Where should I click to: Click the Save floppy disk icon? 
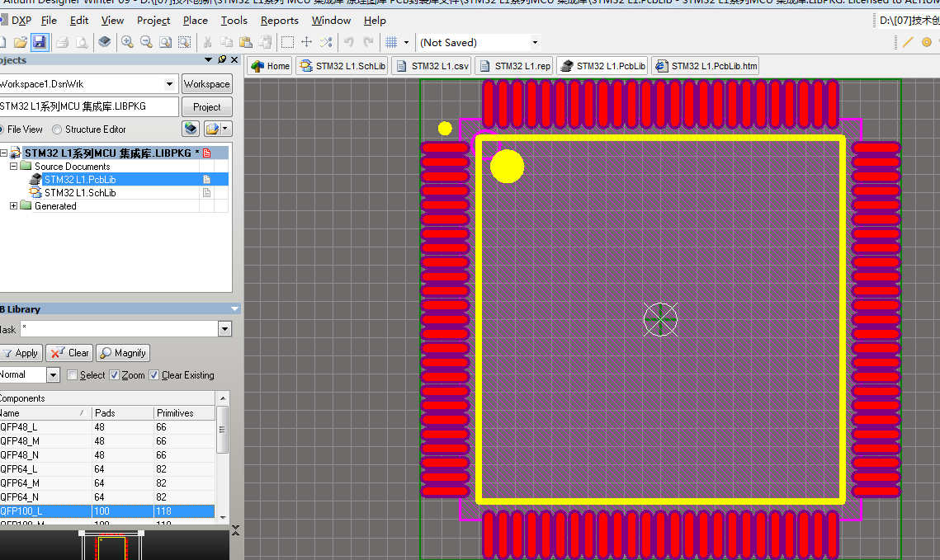[39, 42]
